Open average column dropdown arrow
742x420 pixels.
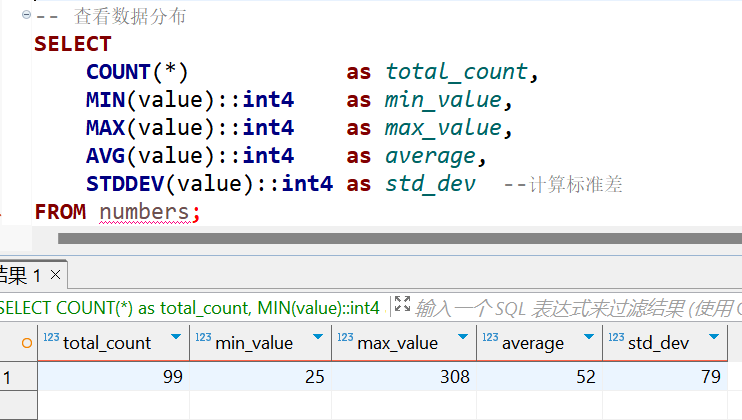click(x=589, y=337)
